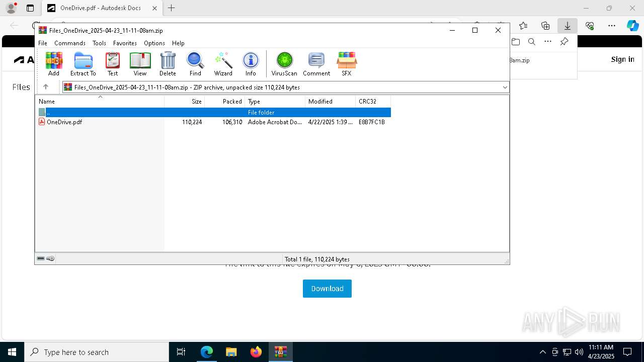
Task: Click Edge Settings and more ellipsis
Action: [612, 26]
